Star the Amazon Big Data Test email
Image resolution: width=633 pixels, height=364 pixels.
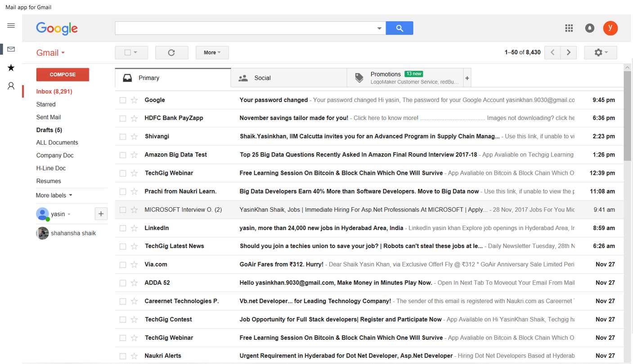134,155
